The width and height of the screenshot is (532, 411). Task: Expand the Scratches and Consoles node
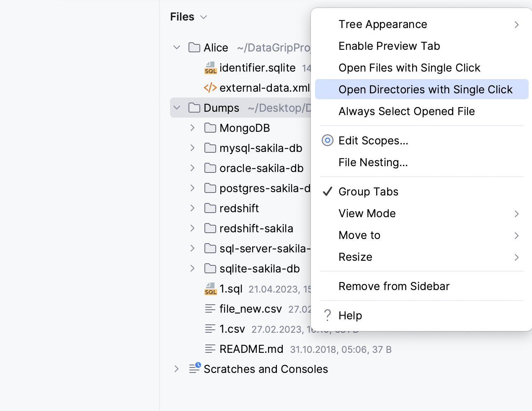(177, 369)
